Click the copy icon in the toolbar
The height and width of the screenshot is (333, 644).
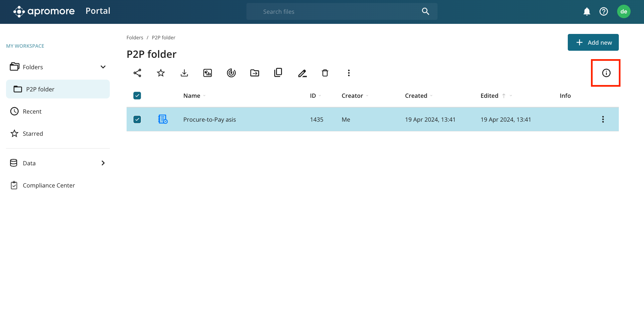(x=278, y=73)
